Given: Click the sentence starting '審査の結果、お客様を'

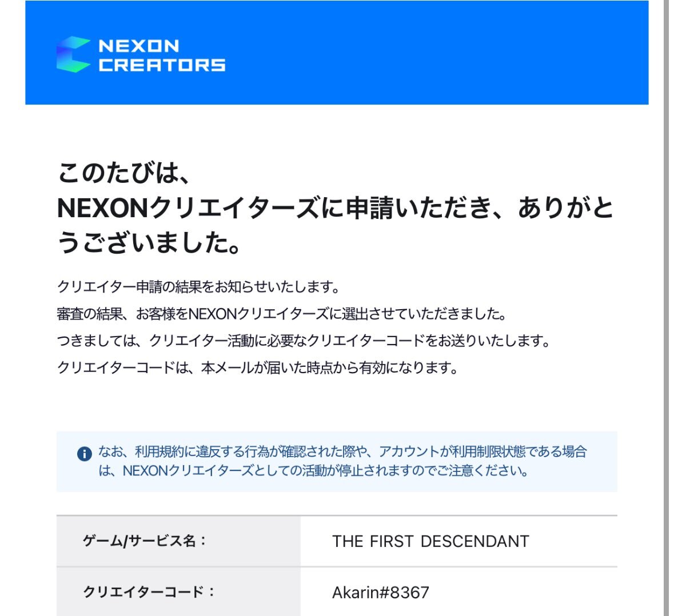Looking at the screenshot, I should coord(282,314).
